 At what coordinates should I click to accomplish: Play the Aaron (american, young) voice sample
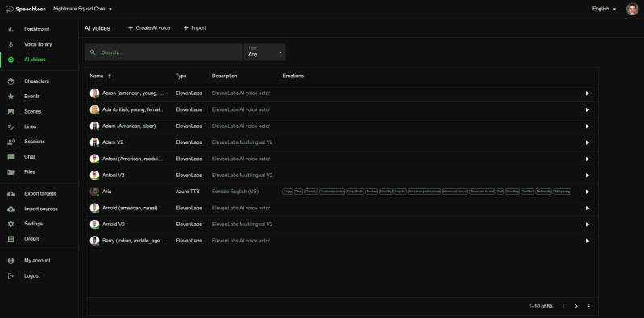coord(588,93)
